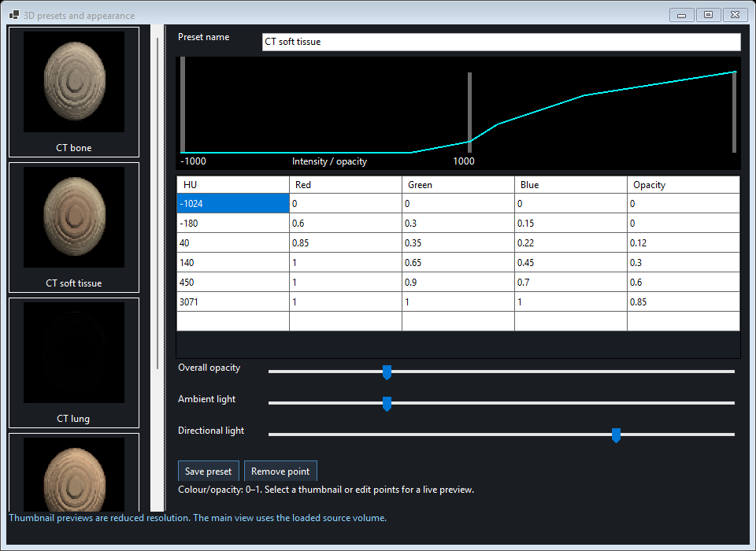Click the empty new-row HU cell
The image size is (756, 551).
click(x=233, y=321)
